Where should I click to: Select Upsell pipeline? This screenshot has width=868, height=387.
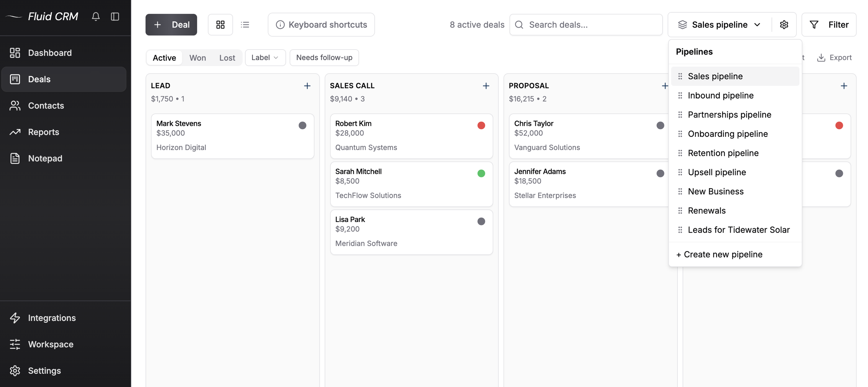(x=734, y=172)
